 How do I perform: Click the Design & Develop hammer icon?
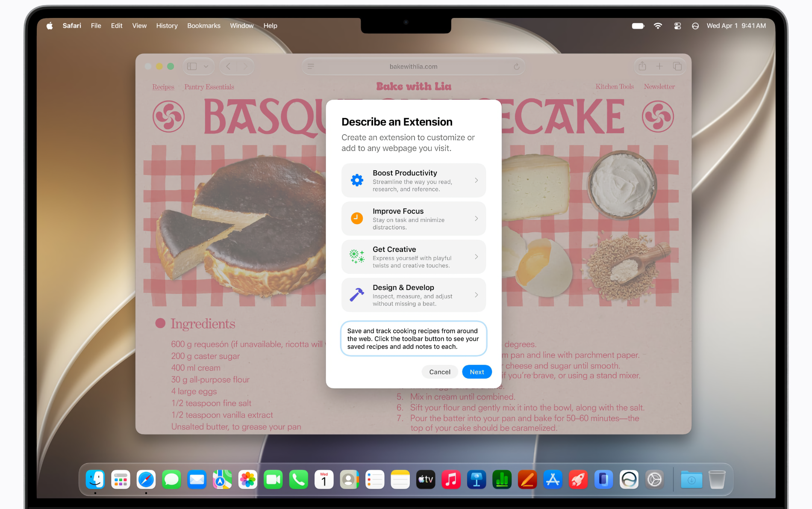[357, 295]
